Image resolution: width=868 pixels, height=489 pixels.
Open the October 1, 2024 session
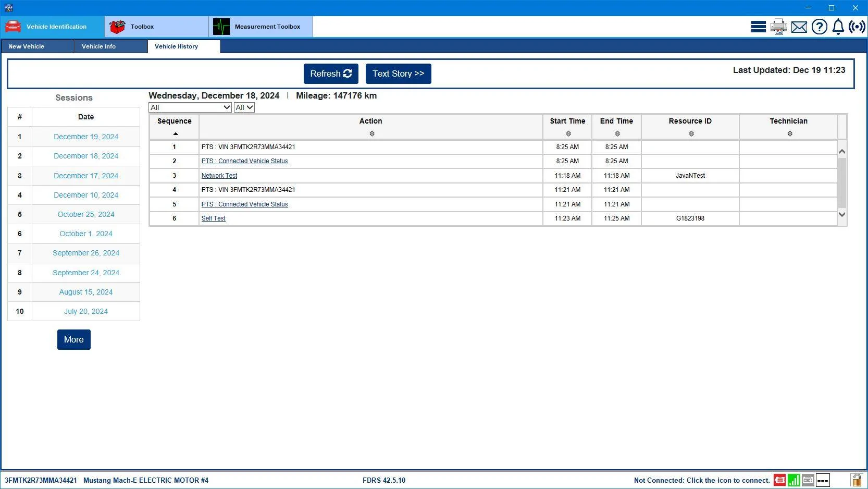coord(86,234)
